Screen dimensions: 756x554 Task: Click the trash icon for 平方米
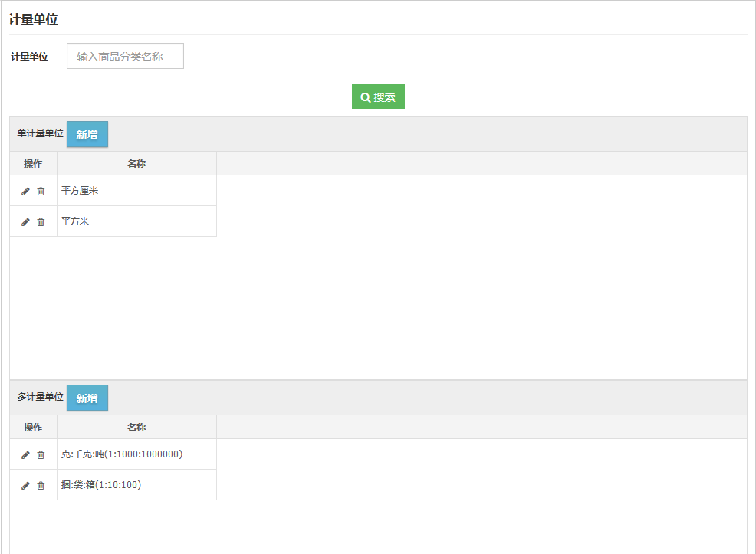(41, 222)
